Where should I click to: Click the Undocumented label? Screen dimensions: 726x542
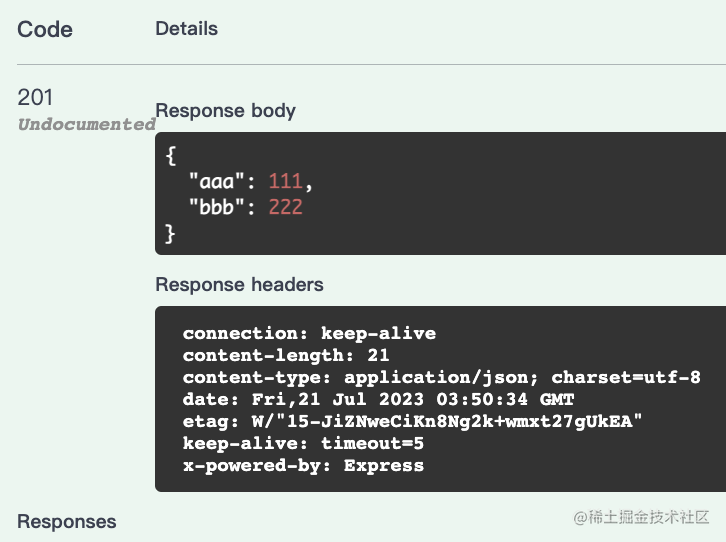[87, 124]
